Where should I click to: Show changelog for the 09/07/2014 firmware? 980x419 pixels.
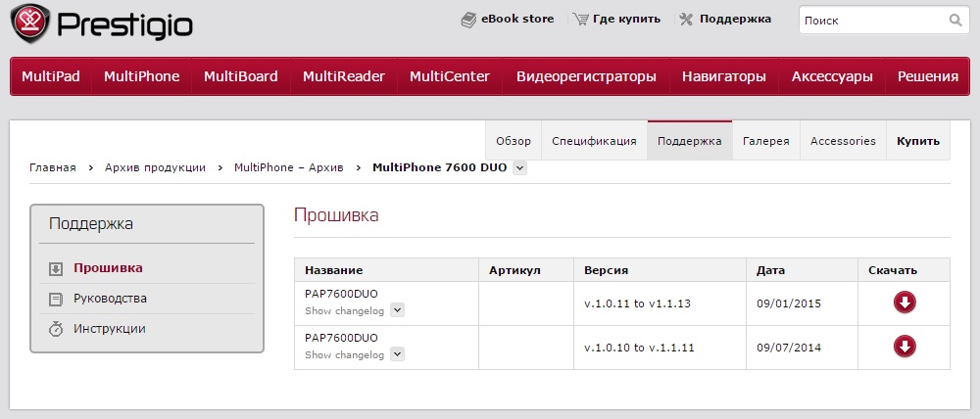(397, 354)
